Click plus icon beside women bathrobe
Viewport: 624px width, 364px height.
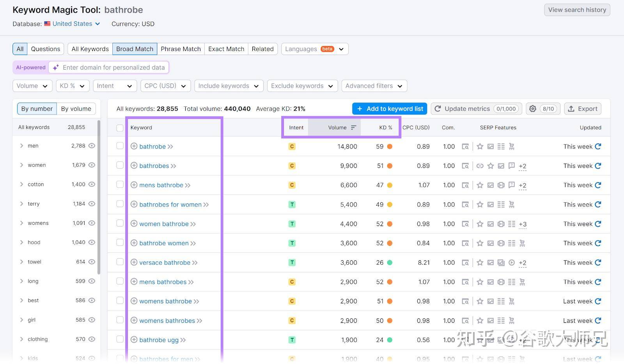pos(134,224)
